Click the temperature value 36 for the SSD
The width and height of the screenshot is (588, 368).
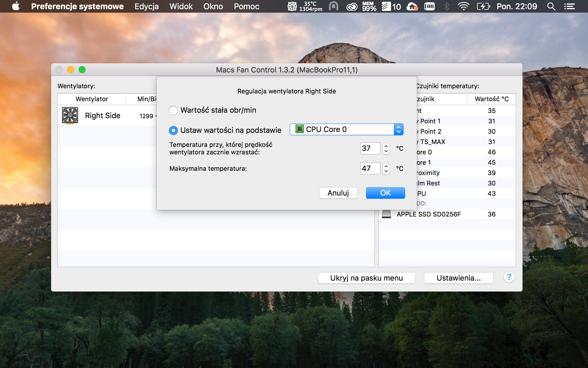click(492, 214)
